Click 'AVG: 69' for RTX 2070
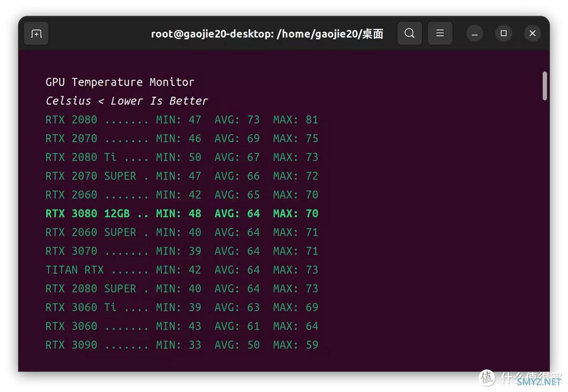 tap(237, 139)
